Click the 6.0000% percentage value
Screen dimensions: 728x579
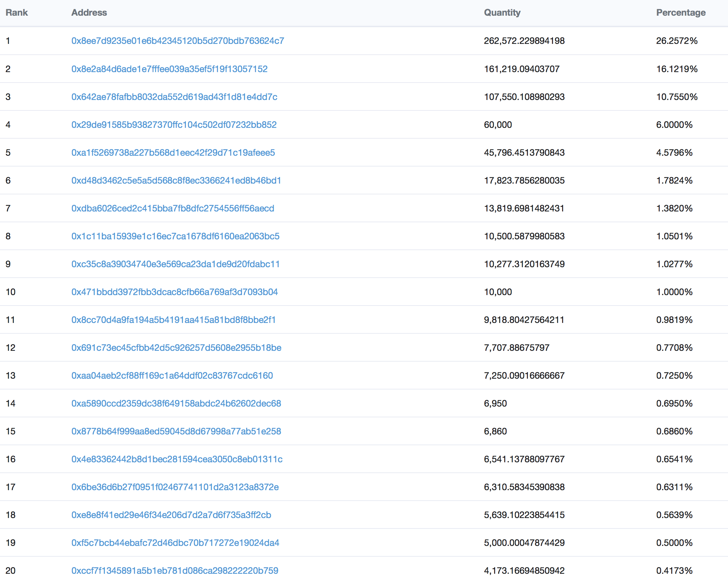click(674, 125)
